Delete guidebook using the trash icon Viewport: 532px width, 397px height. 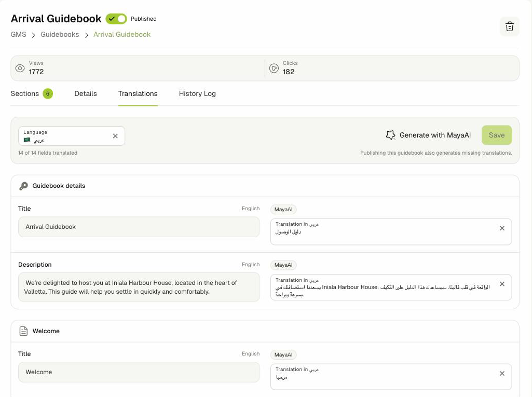coord(509,26)
